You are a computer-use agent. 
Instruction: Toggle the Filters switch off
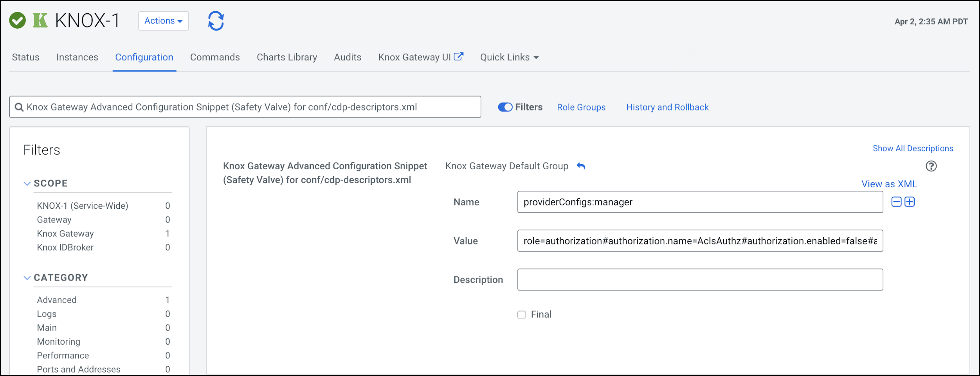505,107
